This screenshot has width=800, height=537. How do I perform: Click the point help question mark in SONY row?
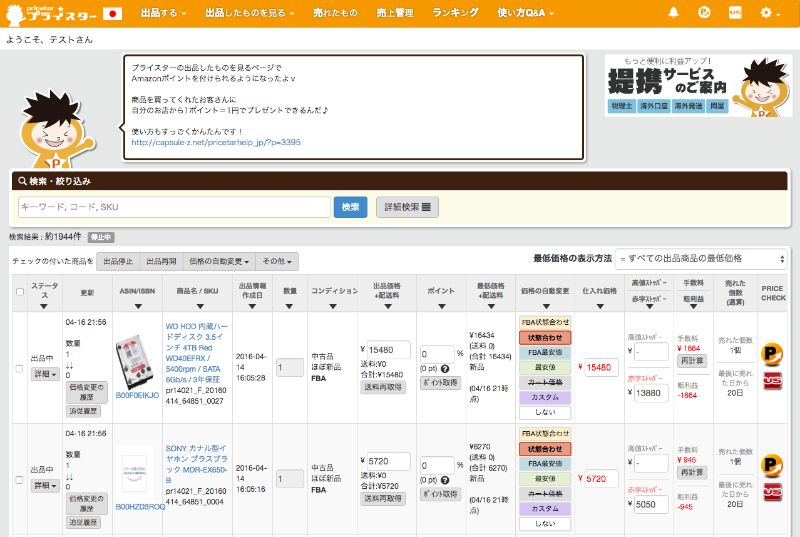445,480
